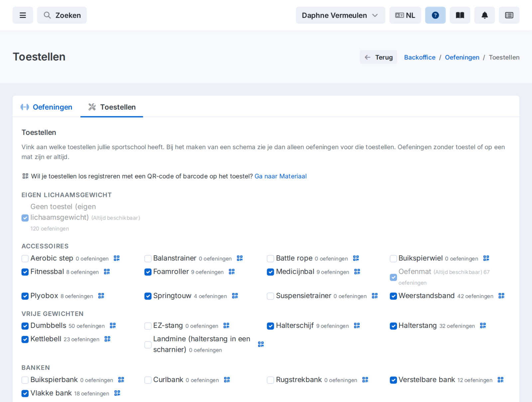Viewport: 532px width, 402px height.
Task: Open the NL language selector
Action: point(405,15)
